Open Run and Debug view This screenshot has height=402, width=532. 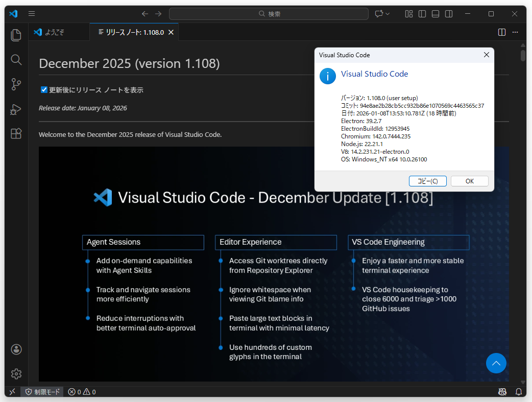16,109
